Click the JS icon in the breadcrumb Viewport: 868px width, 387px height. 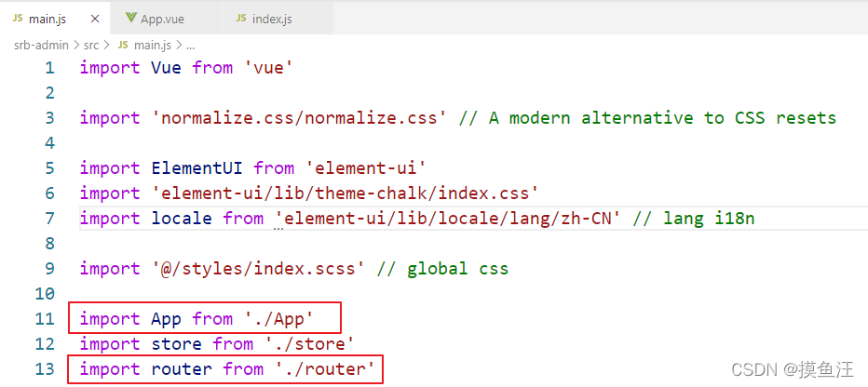point(123,46)
